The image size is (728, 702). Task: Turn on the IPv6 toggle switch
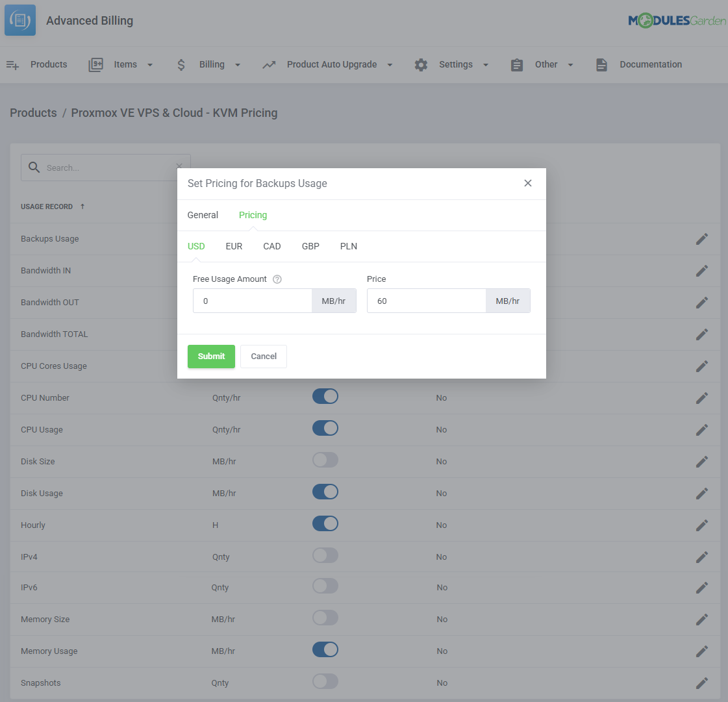tap(325, 586)
